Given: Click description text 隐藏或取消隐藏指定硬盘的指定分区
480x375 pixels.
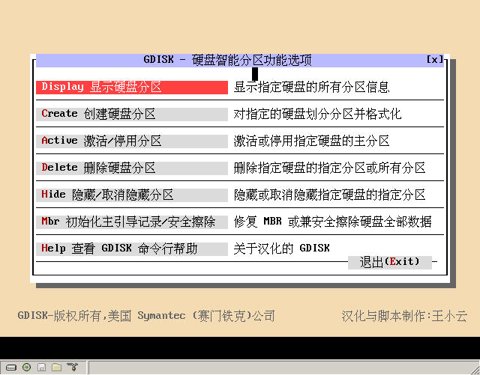Looking at the screenshot, I should (329, 195).
